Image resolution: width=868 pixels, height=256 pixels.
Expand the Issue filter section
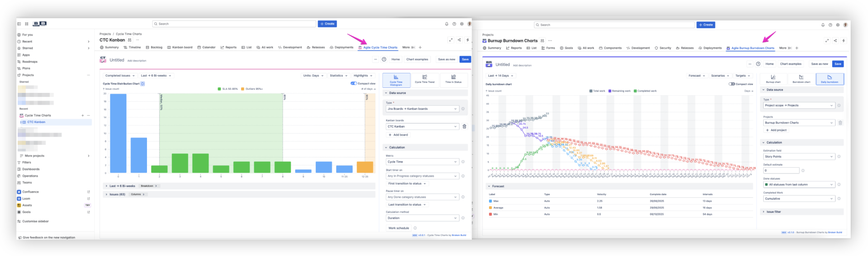pyautogui.click(x=802, y=212)
